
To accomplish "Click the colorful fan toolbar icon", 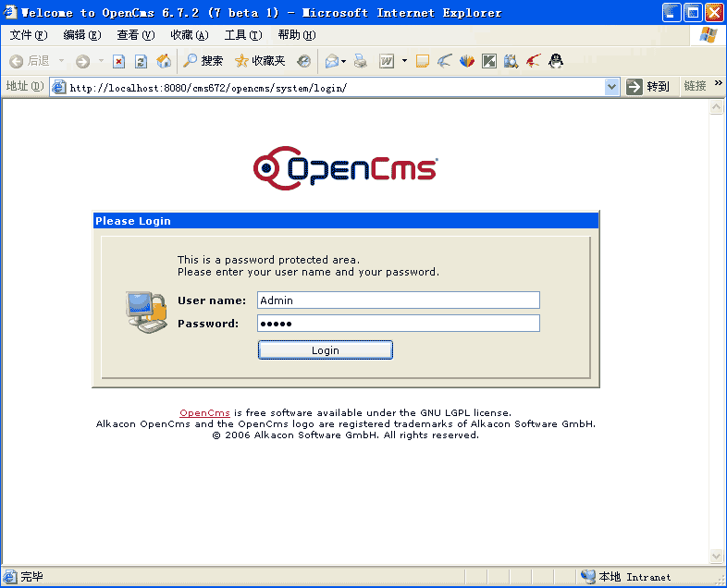I will click(x=467, y=61).
